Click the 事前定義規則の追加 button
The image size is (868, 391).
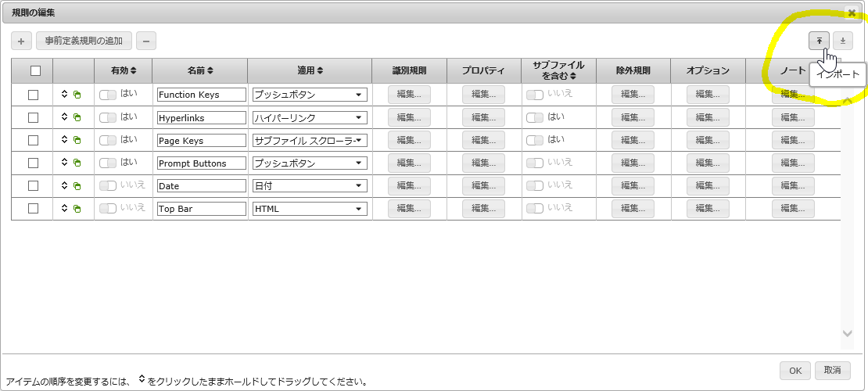point(84,41)
